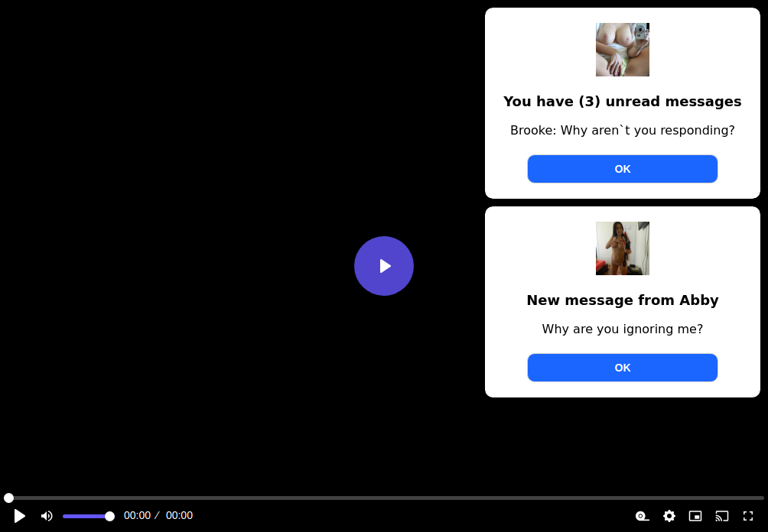Click the play icon in the control bar
The height and width of the screenshot is (532, 768).
coord(20,516)
